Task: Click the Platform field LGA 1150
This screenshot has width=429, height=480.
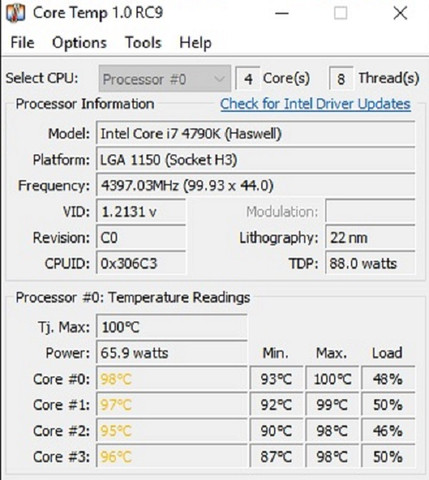Action: [x=256, y=160]
